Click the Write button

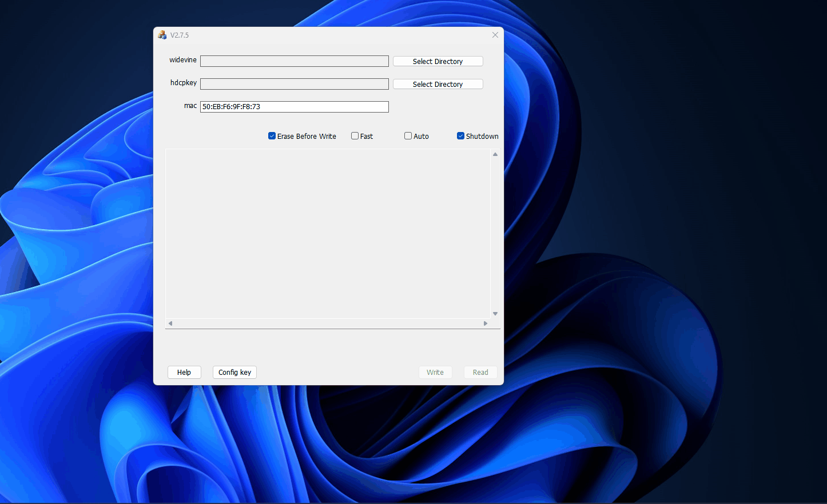[435, 372]
